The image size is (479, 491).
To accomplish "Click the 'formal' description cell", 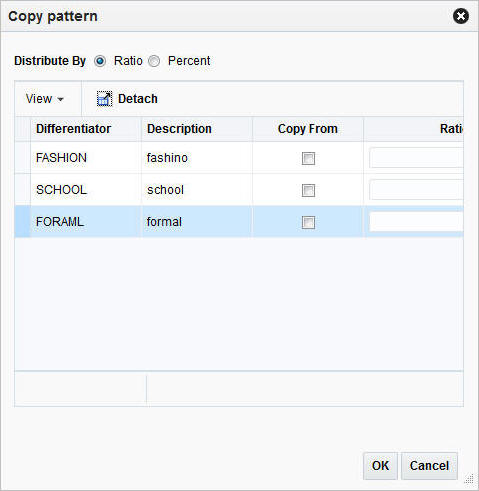I will coord(197,222).
